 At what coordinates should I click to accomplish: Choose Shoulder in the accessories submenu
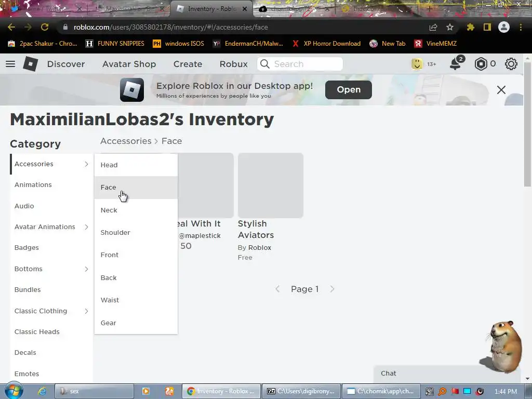[136, 233]
